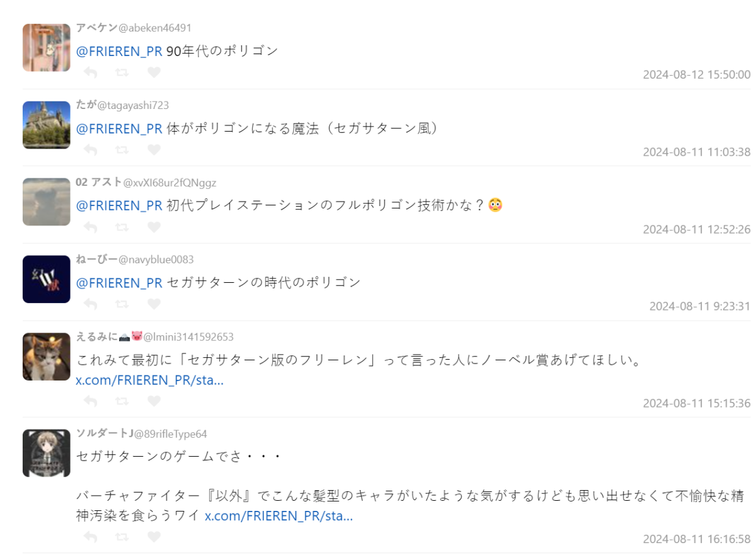Like the 02 アスト tweet
The image size is (756, 555).
[x=154, y=227]
